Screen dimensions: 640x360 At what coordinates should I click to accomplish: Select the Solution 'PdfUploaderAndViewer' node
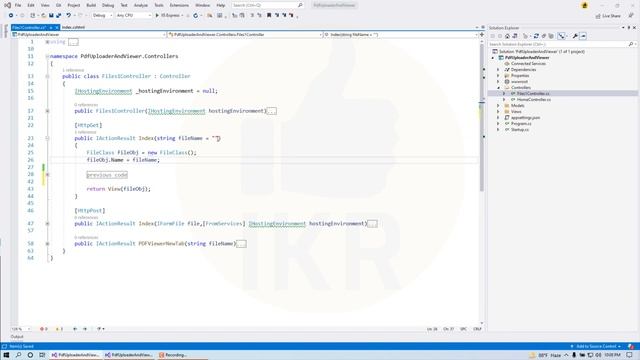[539, 52]
